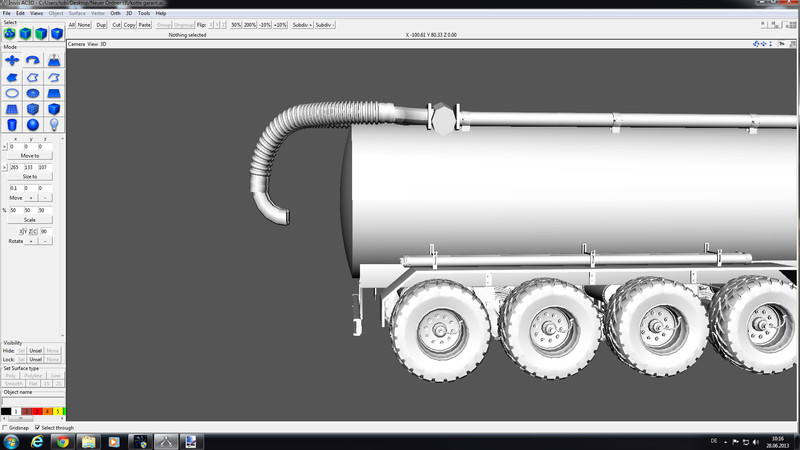Choose the Rectangle shape tool
This screenshot has width=800, height=450.
[54, 93]
